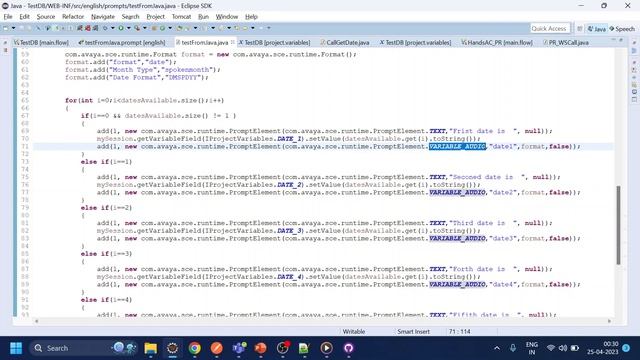Screen dimensions: 640x360
Task: Open Microsoft Teams from the taskbar
Action: pyautogui.click(x=239, y=348)
